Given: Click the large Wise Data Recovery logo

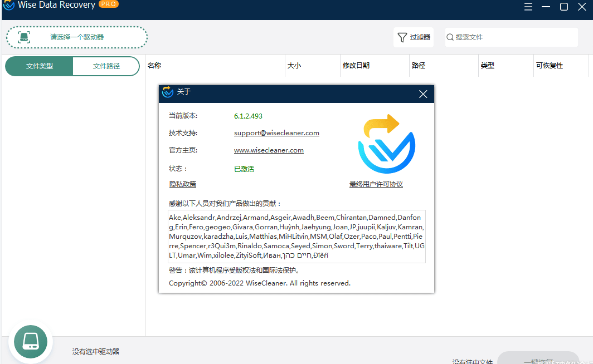Looking at the screenshot, I should [387, 144].
